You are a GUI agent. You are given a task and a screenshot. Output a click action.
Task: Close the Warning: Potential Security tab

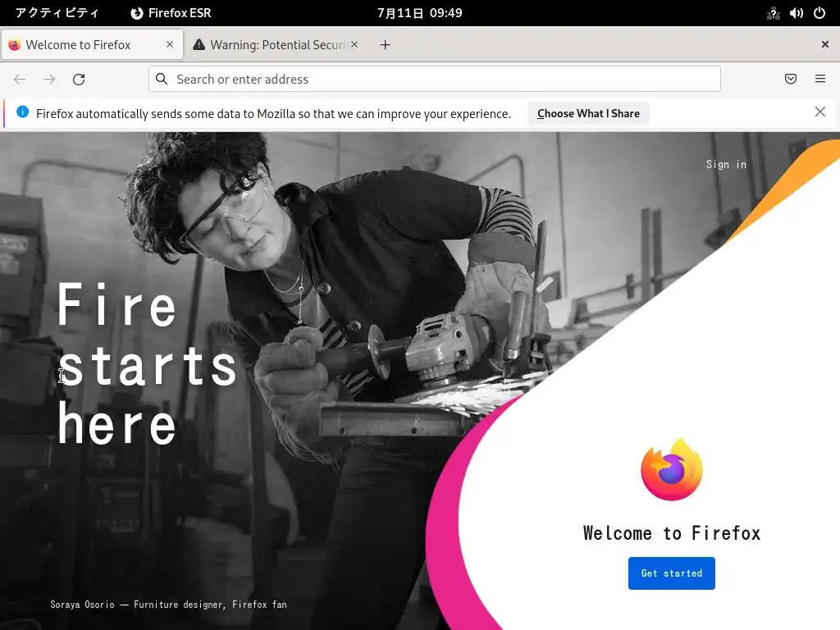pyautogui.click(x=354, y=44)
